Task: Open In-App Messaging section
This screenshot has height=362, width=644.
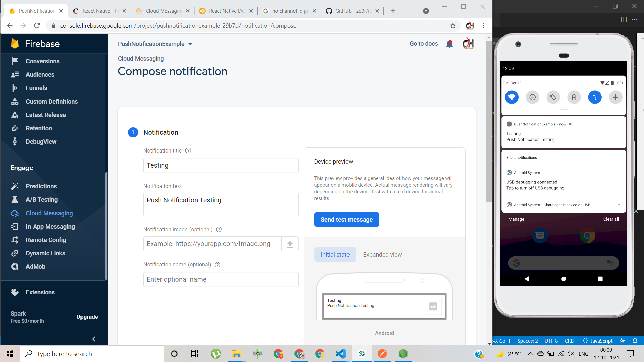Action: pyautogui.click(x=50, y=227)
